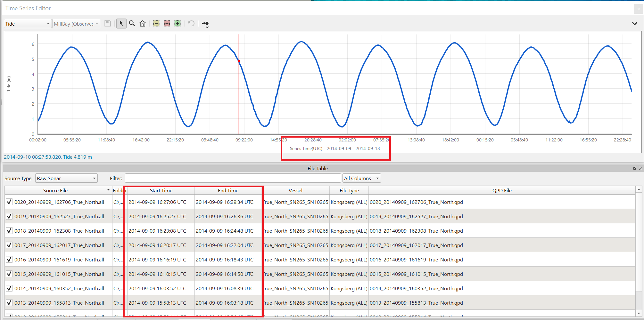Toggle checkbox for 0017_20140909_162017_True_North.all
This screenshot has width=644, height=320.
tap(9, 245)
